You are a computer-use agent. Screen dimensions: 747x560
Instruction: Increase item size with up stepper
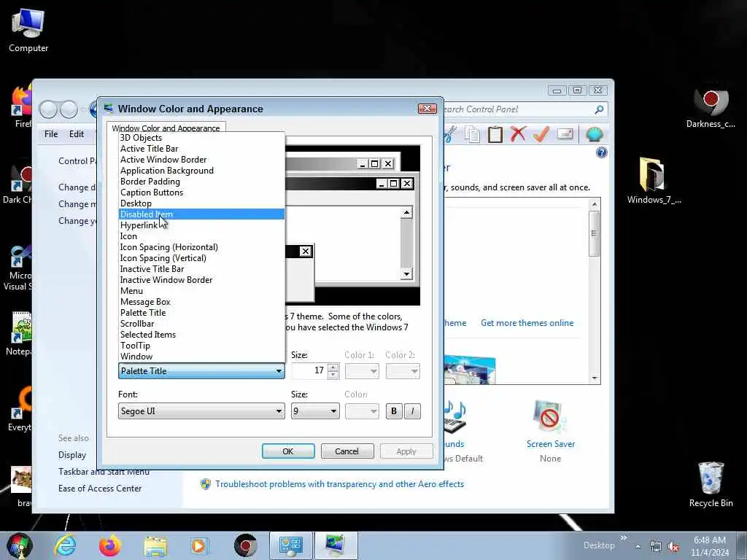point(333,367)
